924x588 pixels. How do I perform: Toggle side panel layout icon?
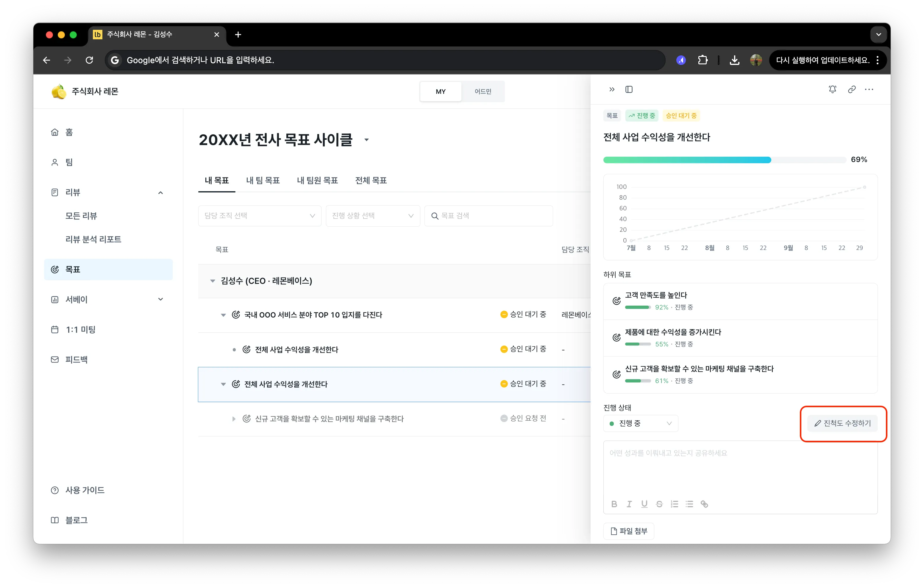[x=629, y=89]
